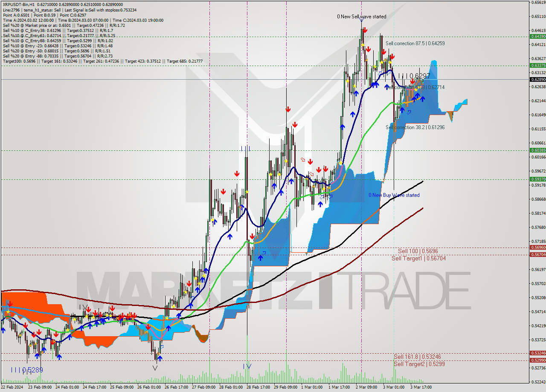Click the '27 Feb 09:00' time axis label
Screen dimensions: 546x392
point(203,388)
